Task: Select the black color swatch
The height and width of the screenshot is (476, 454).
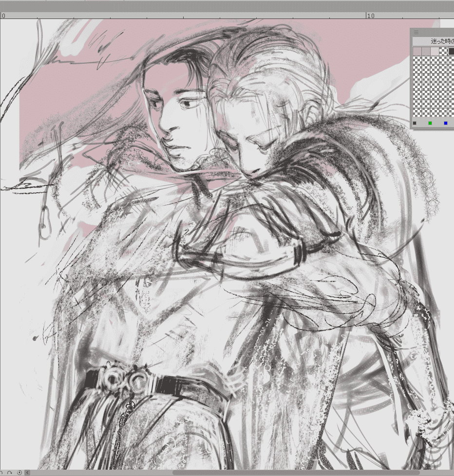Action: pyautogui.click(x=415, y=123)
